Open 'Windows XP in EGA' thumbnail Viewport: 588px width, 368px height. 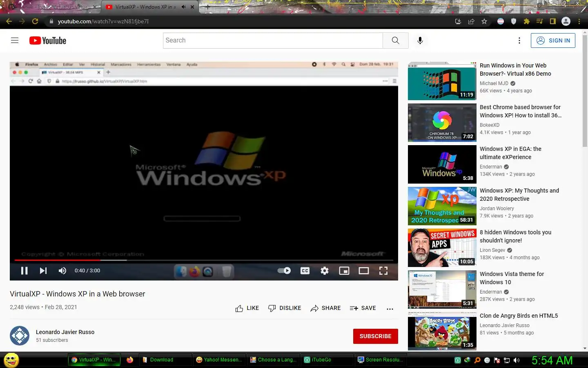pos(442,164)
